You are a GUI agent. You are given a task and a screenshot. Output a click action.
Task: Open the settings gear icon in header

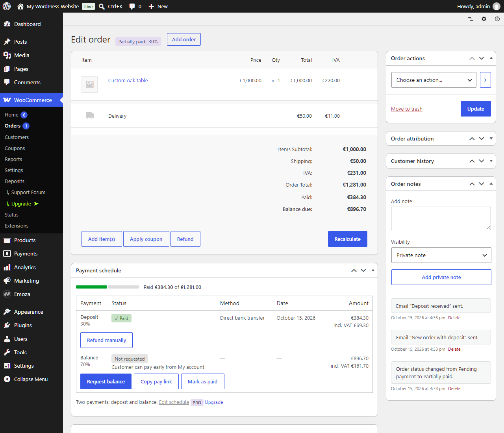(484, 19)
